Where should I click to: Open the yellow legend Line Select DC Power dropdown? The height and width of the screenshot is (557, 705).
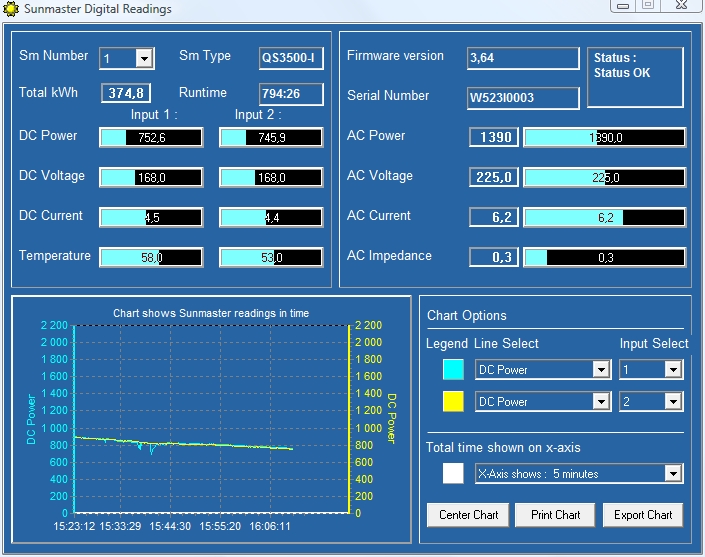601,401
